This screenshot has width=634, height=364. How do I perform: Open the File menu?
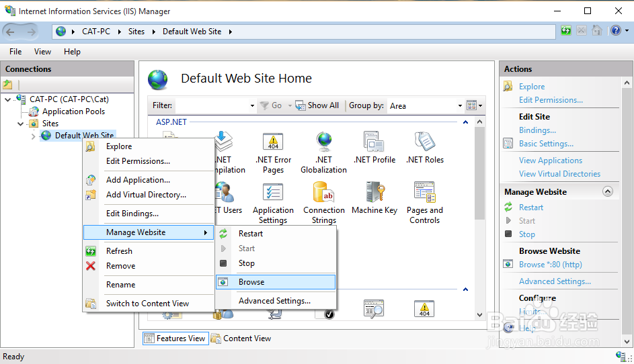coord(15,52)
